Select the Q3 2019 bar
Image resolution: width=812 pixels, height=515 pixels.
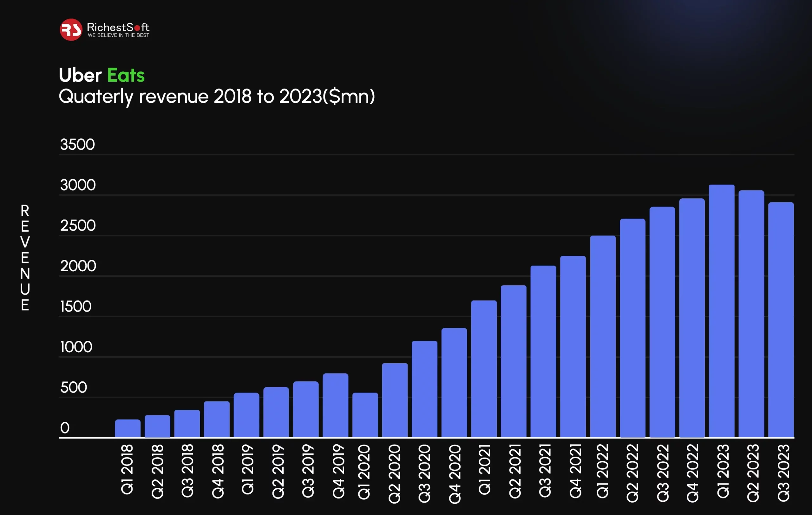click(306, 409)
